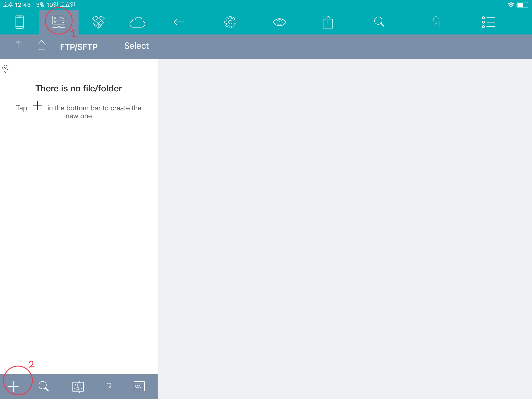This screenshot has height=399, width=532.
Task: Search with the top toolbar magnifier
Action: (x=379, y=22)
